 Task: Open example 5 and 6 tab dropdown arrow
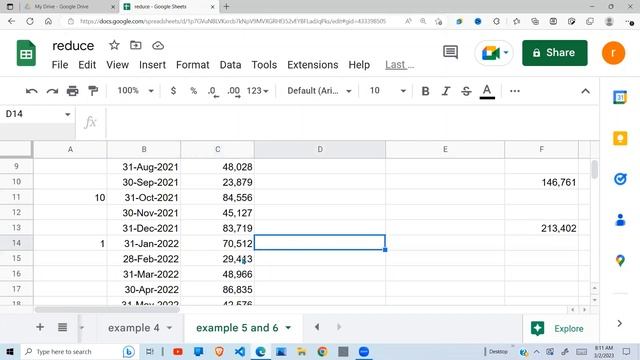[288, 328]
